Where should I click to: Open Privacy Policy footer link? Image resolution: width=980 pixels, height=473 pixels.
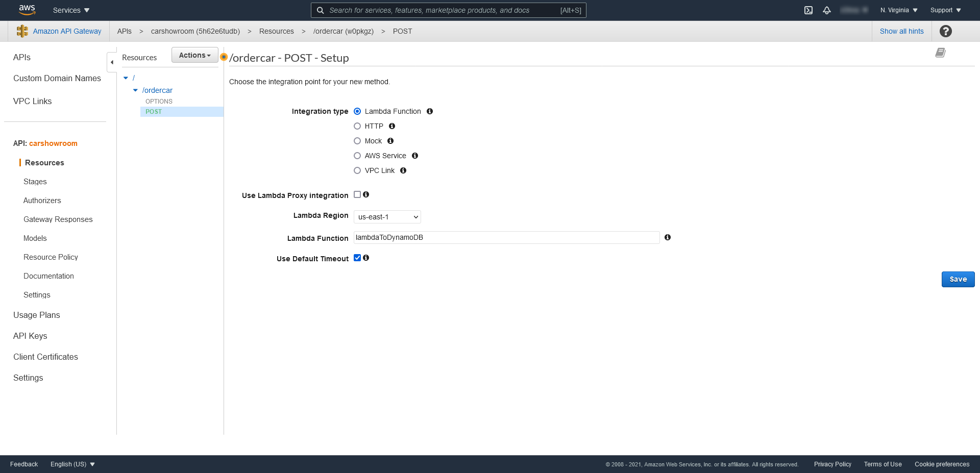coord(832,464)
